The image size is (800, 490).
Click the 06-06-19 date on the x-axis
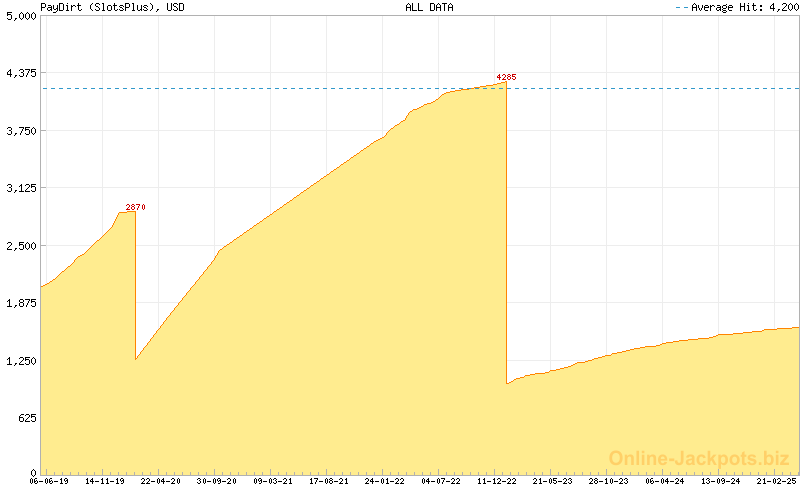pos(49,481)
